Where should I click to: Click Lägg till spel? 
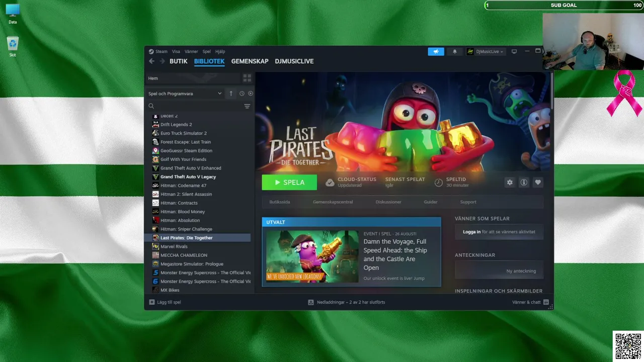(169, 302)
